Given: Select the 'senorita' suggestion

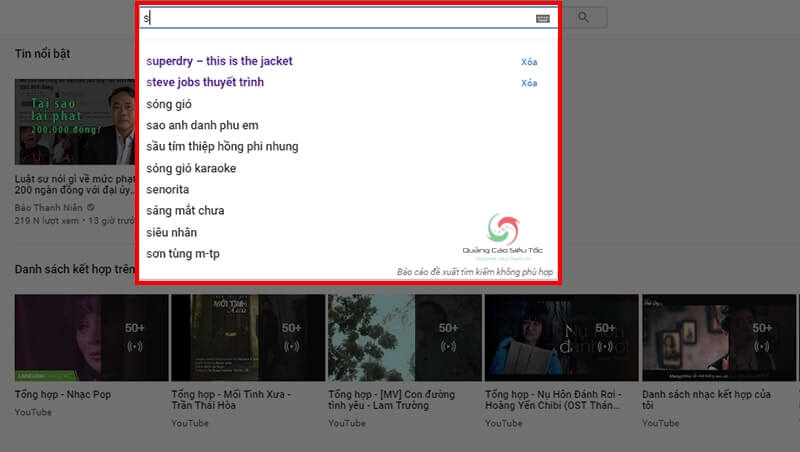Looking at the screenshot, I should click(x=167, y=190).
